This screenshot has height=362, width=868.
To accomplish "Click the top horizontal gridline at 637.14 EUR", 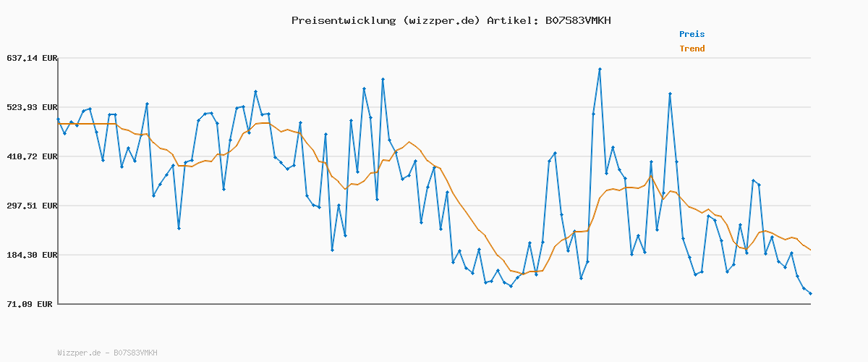I will pos(434,58).
